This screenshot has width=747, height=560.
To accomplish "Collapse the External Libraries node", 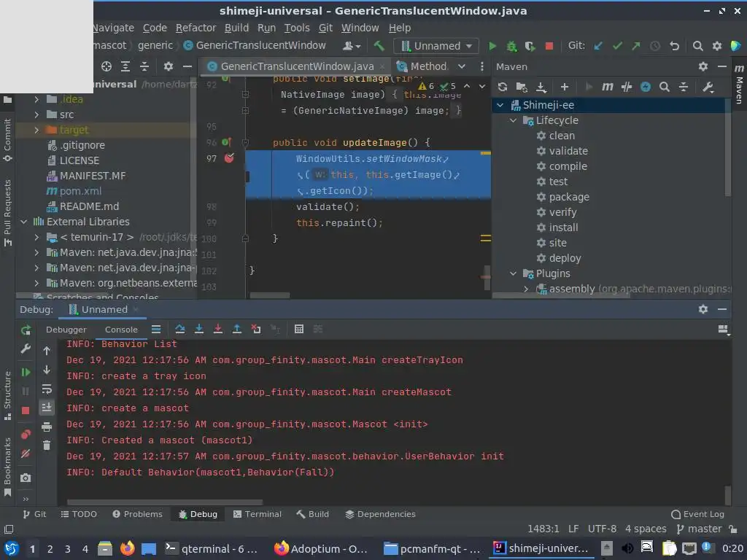I will click(24, 222).
